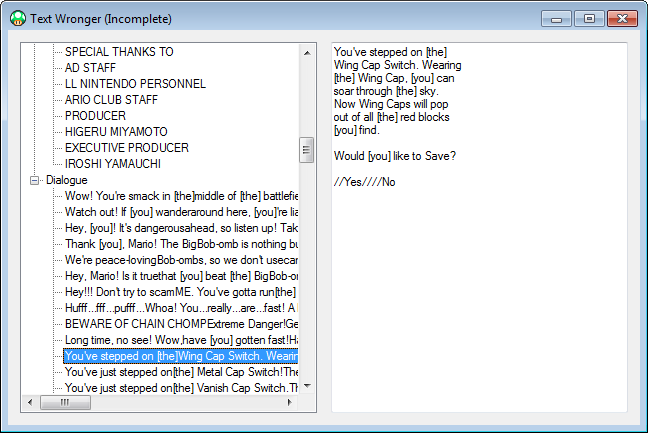Select LL NINTENDO PERSONNEL tree item
The width and height of the screenshot is (648, 433).
(x=135, y=84)
